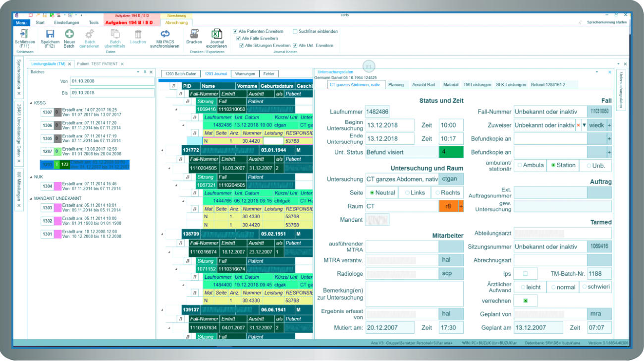The image size is (644, 361).
Task: Collapse the KSSG batch group
Action: [x=31, y=103]
